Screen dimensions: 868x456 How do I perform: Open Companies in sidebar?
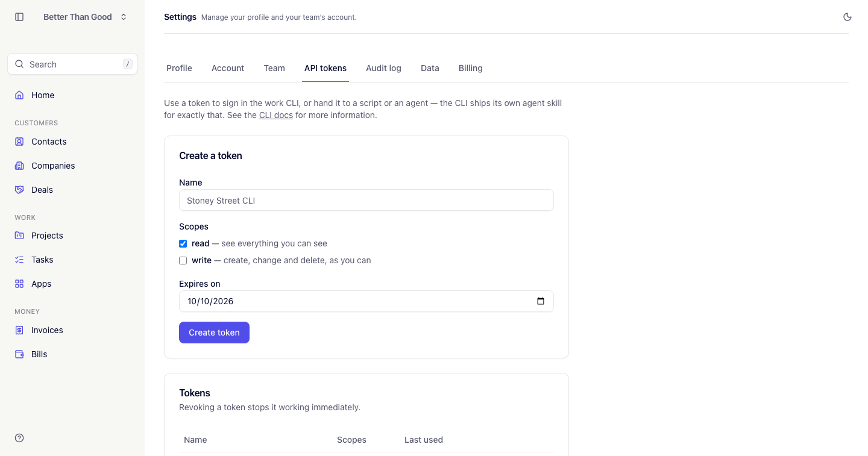coord(72,166)
